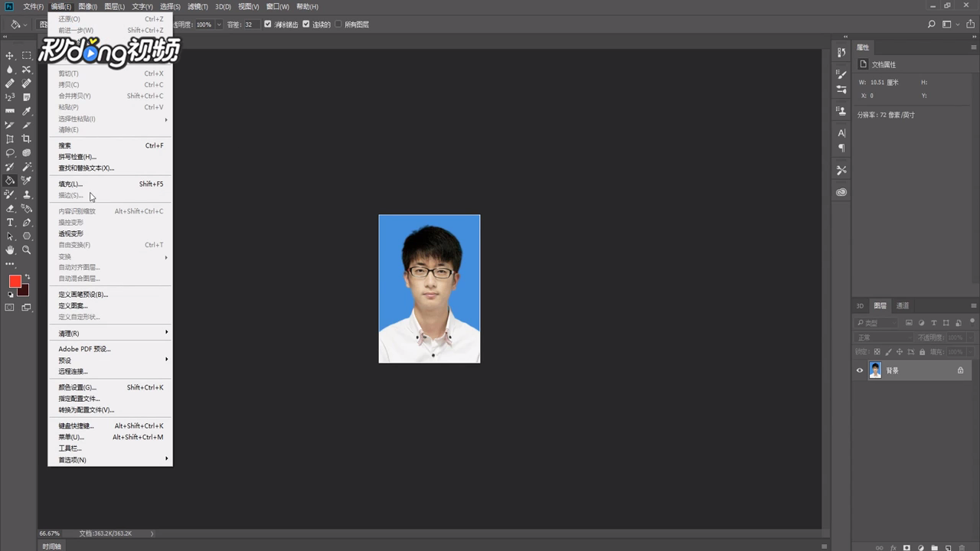Click the layer styles fx icon
Viewport: 980px width, 551px height.
[x=893, y=548]
